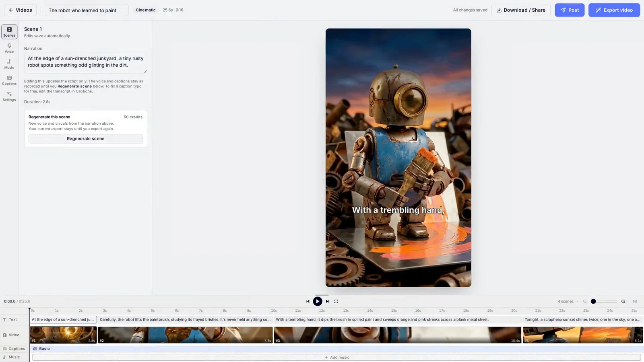Image resolution: width=644 pixels, height=362 pixels.
Task: Skip to previous scene
Action: click(308, 301)
